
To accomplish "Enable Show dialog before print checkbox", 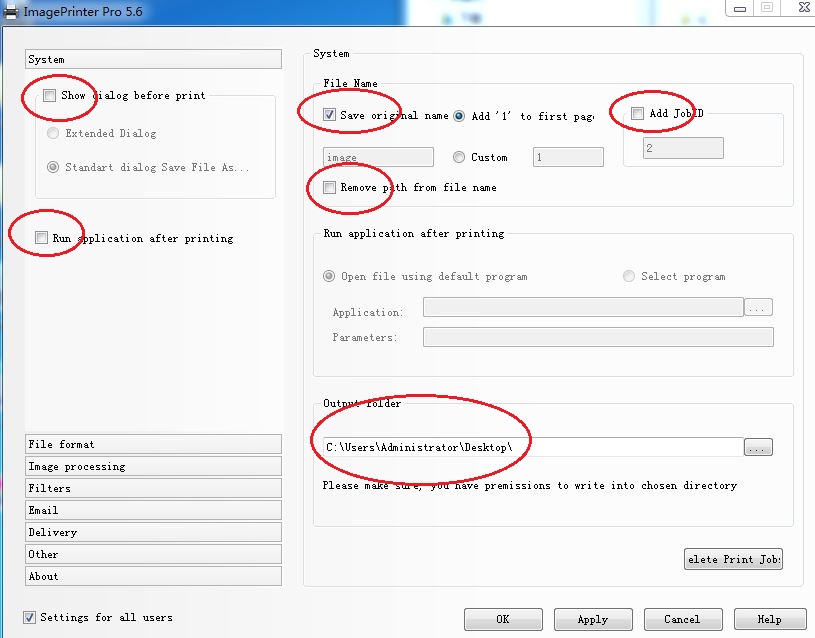I will click(49, 95).
